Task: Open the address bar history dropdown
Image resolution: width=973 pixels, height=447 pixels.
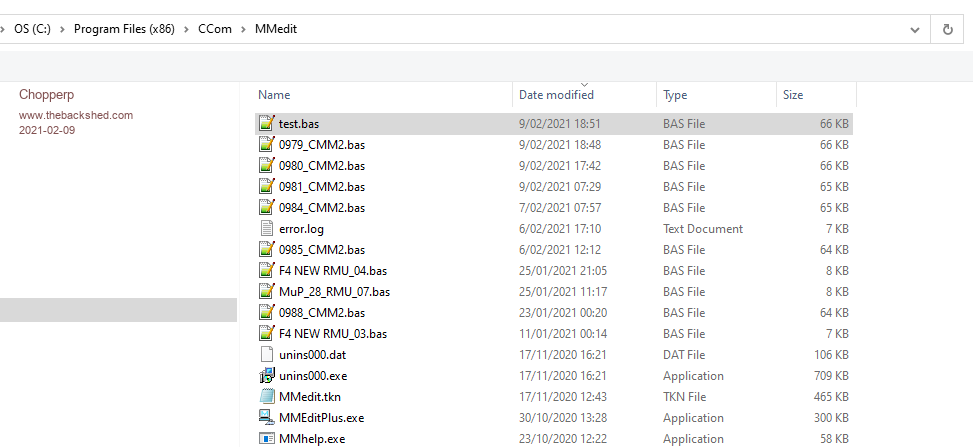Action: click(x=914, y=29)
